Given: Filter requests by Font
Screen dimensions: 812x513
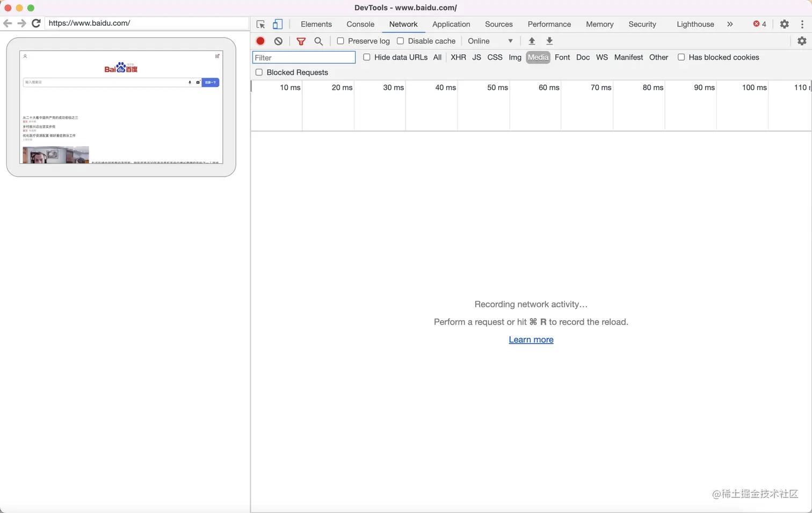Looking at the screenshot, I should pyautogui.click(x=562, y=57).
